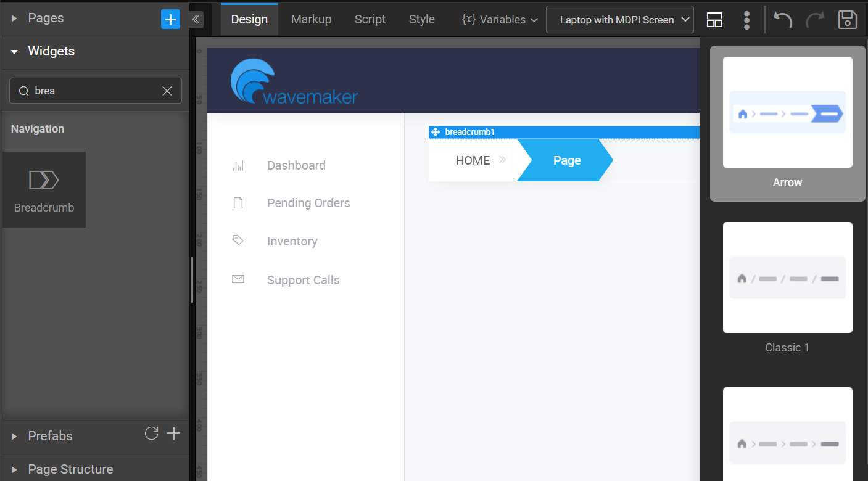
Task: Choose the Classic 1 breadcrumb style thumbnail
Action: [x=787, y=277]
